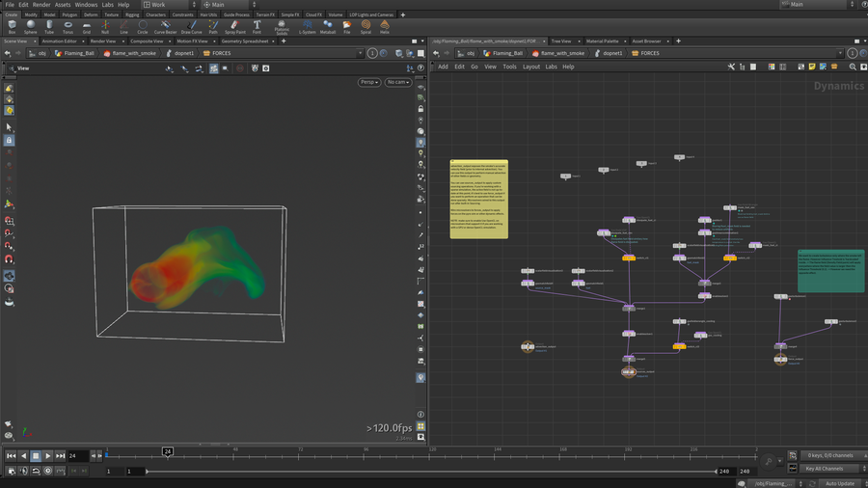
Task: Add a sticky note in network editor
Action: tap(812, 67)
